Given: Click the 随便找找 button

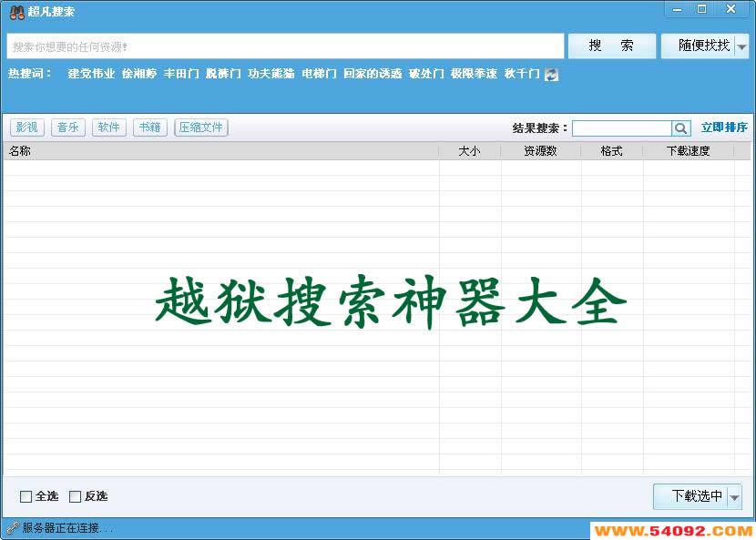Looking at the screenshot, I should [x=699, y=46].
